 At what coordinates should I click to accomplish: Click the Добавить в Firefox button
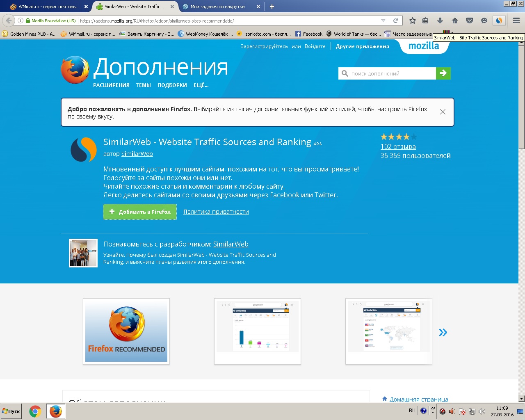[140, 212]
